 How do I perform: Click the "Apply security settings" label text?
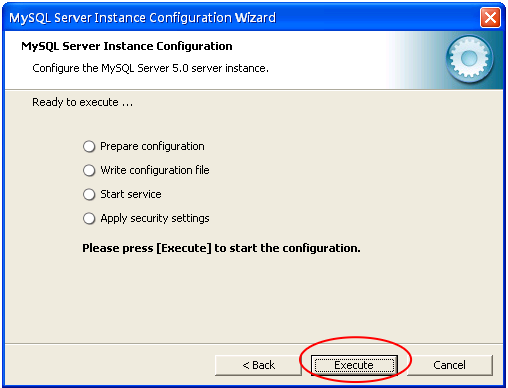click(x=155, y=219)
